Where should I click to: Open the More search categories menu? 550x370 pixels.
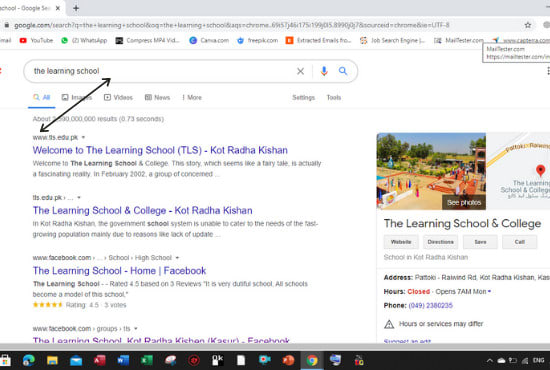[192, 97]
